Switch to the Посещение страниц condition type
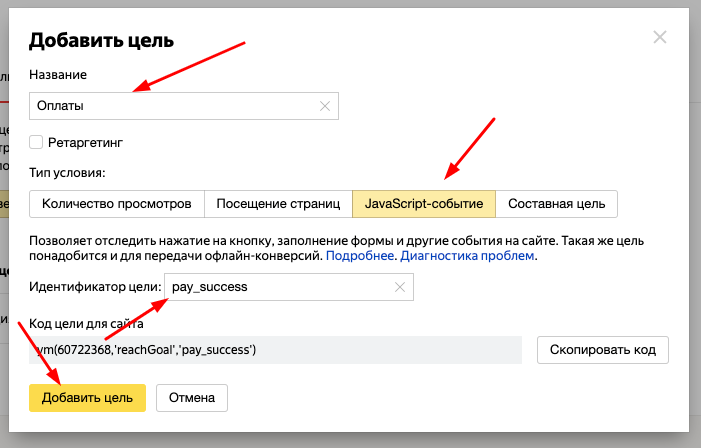Screen dimensions: 701x448 278,203
